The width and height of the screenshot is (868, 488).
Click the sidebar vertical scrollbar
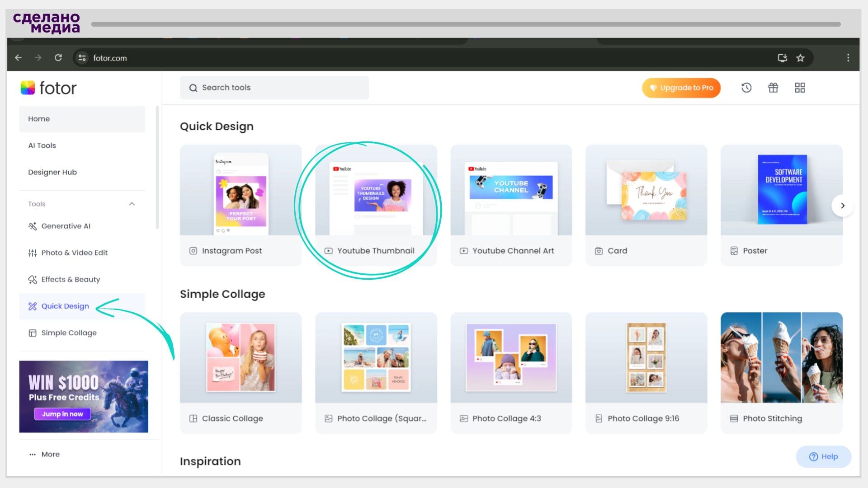coord(157,167)
